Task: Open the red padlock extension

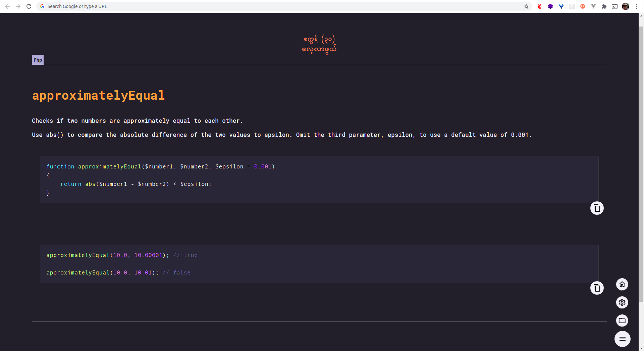Action: click(540, 6)
